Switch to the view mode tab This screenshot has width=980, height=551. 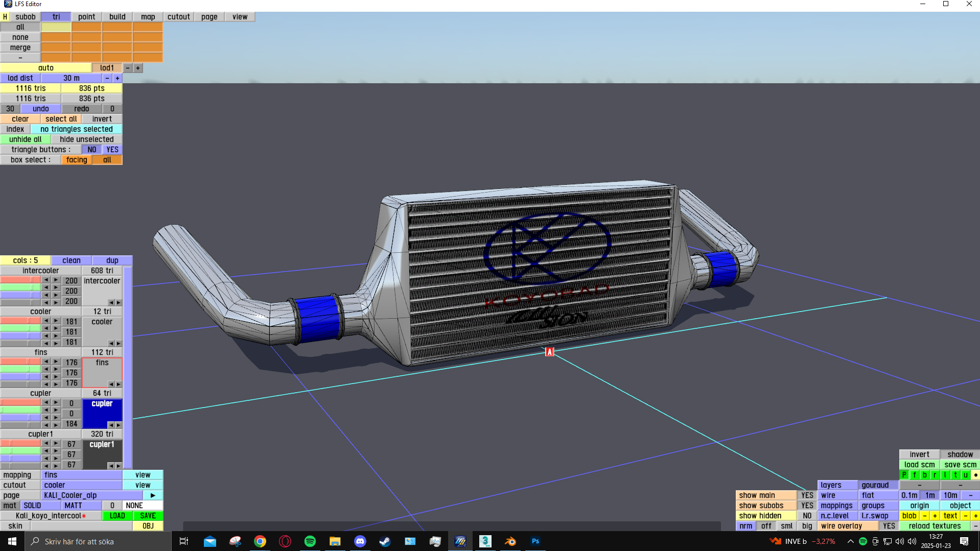tap(240, 17)
